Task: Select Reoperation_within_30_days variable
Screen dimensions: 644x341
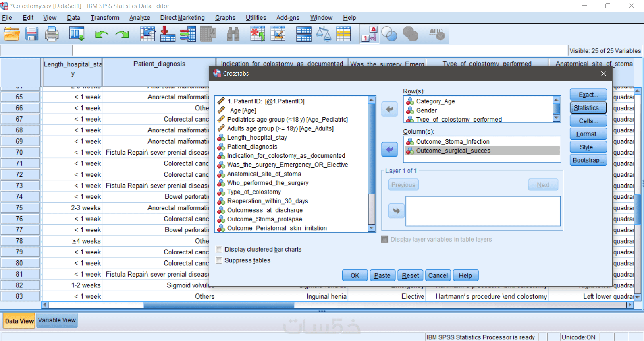Action: [x=268, y=201]
